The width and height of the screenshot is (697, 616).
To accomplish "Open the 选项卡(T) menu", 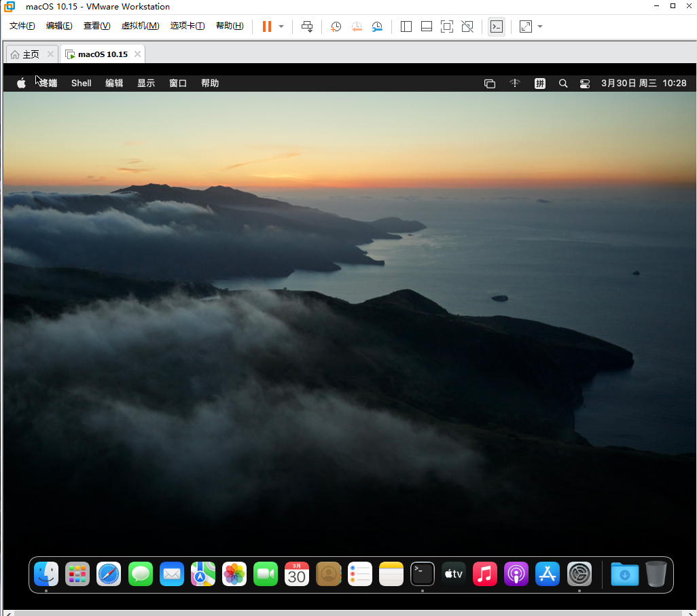I will 187,26.
